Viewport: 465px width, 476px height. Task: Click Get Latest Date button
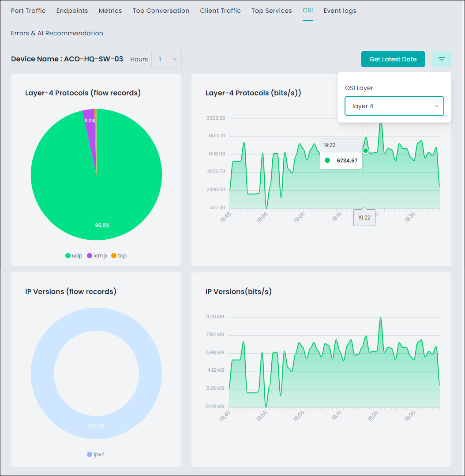point(393,59)
